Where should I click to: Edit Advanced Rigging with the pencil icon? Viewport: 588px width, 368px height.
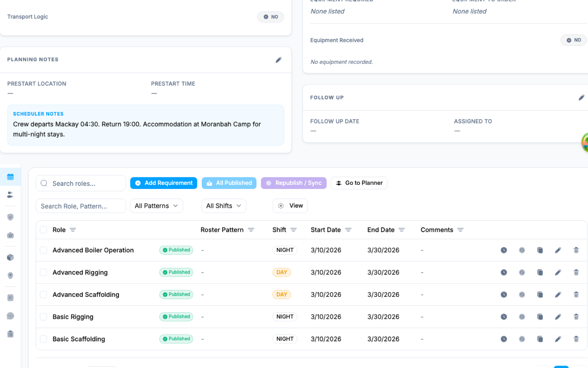(558, 272)
